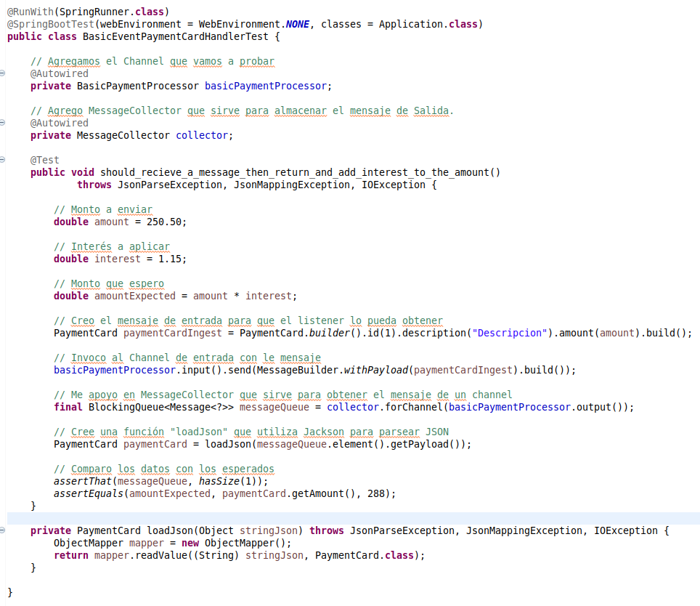Click hasSize in the assertion

point(219,482)
